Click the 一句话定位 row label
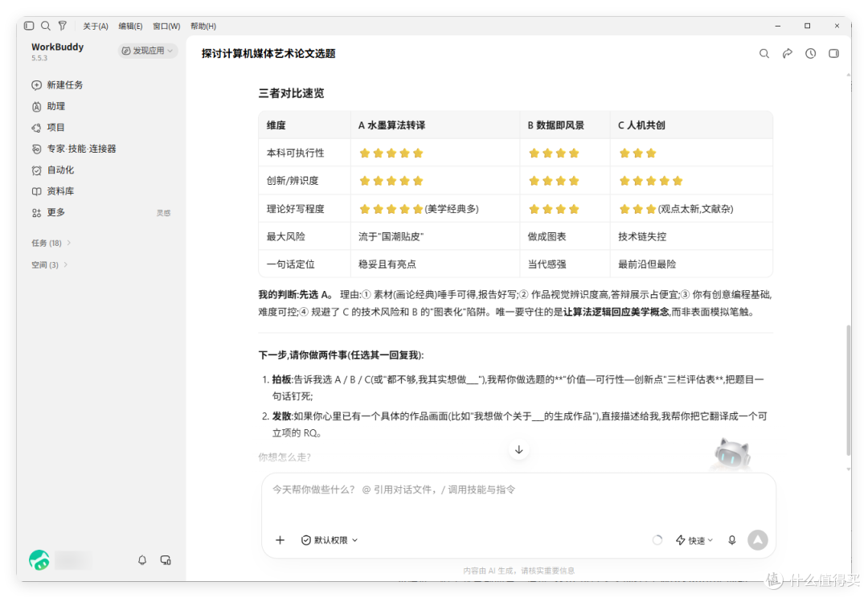Image resolution: width=868 pixels, height=598 pixels. [291, 264]
